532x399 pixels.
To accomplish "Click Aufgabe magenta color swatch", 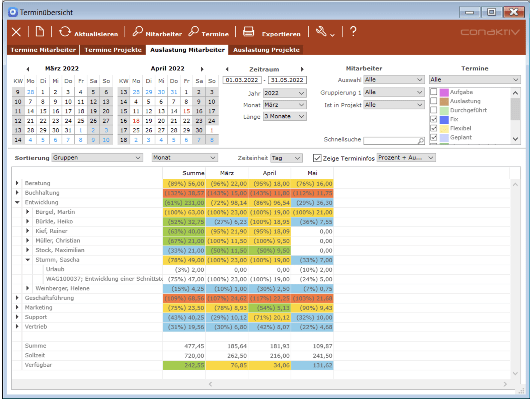I will (x=444, y=92).
